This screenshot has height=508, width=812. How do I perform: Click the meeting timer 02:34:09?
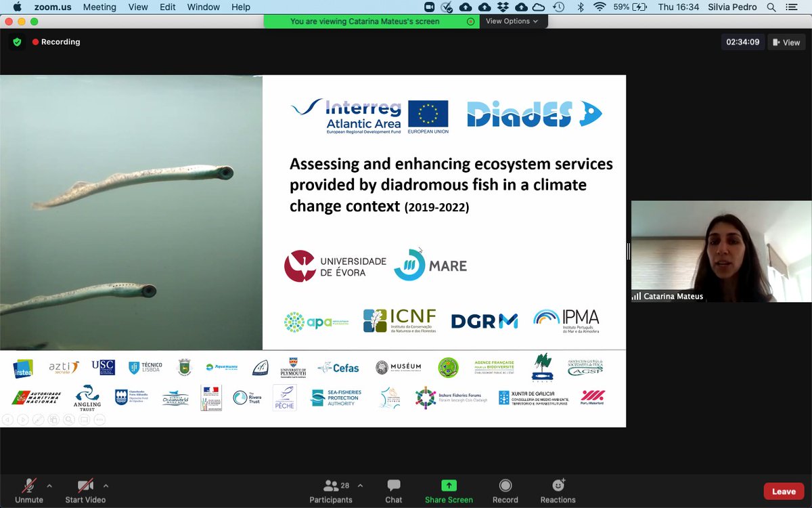(x=742, y=42)
